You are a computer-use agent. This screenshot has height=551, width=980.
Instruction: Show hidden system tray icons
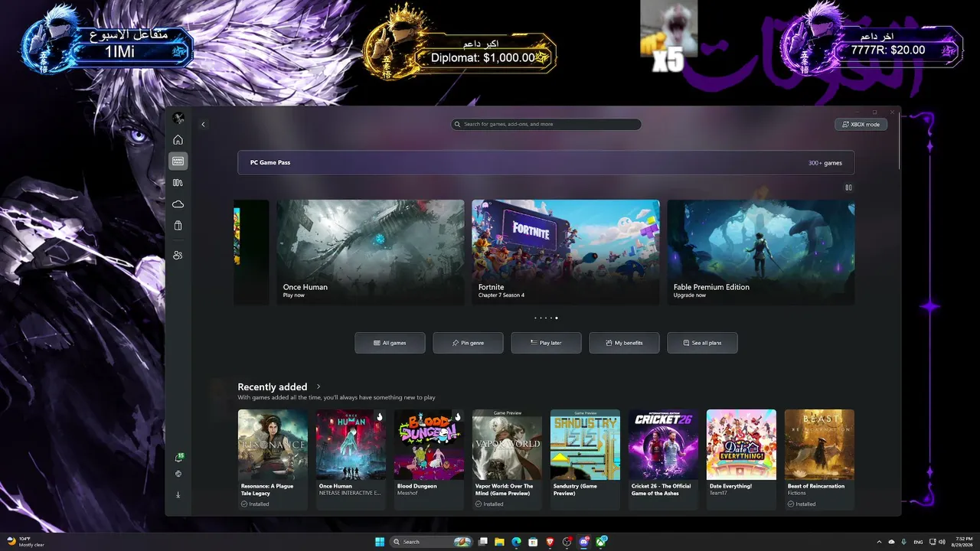point(879,542)
